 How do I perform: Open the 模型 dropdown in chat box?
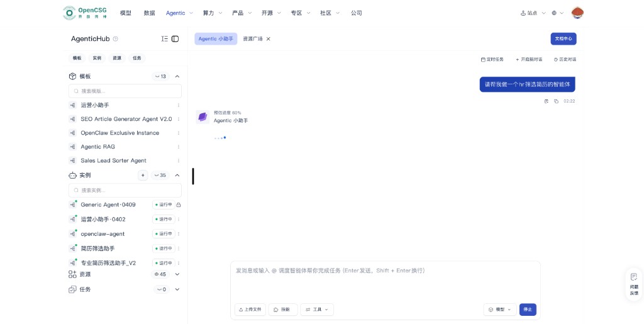(500, 310)
